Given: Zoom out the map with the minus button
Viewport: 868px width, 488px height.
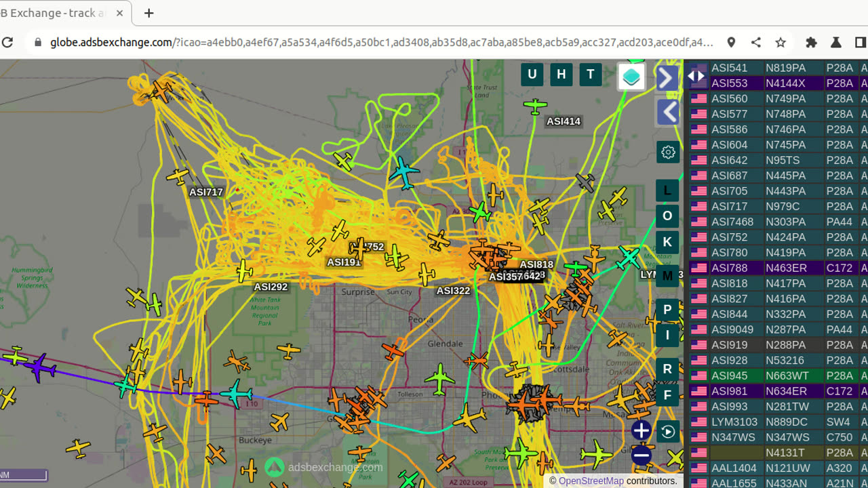Looking at the screenshot, I should click(641, 455).
